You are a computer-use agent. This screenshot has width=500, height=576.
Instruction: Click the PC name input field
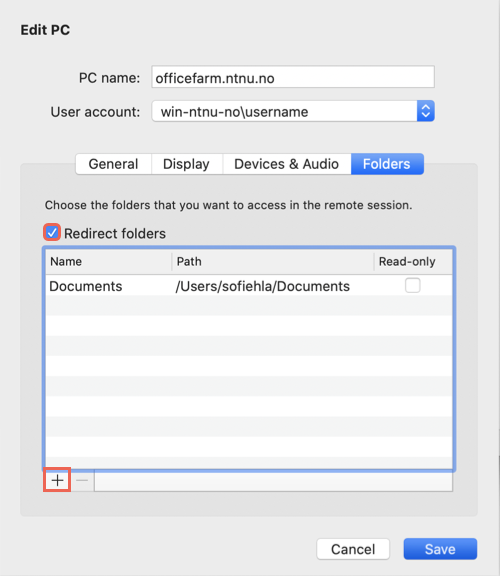tap(293, 77)
